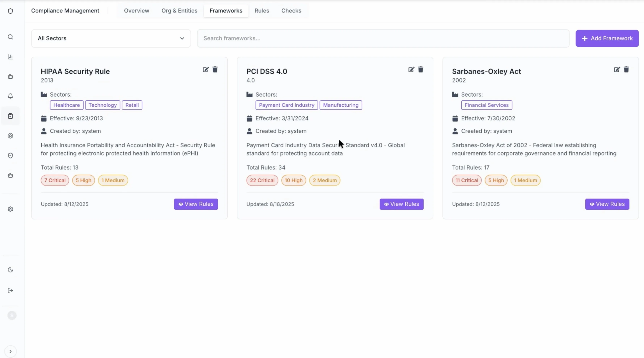
Task: Open the bar chart analytics sidebar icon
Action: click(x=10, y=57)
